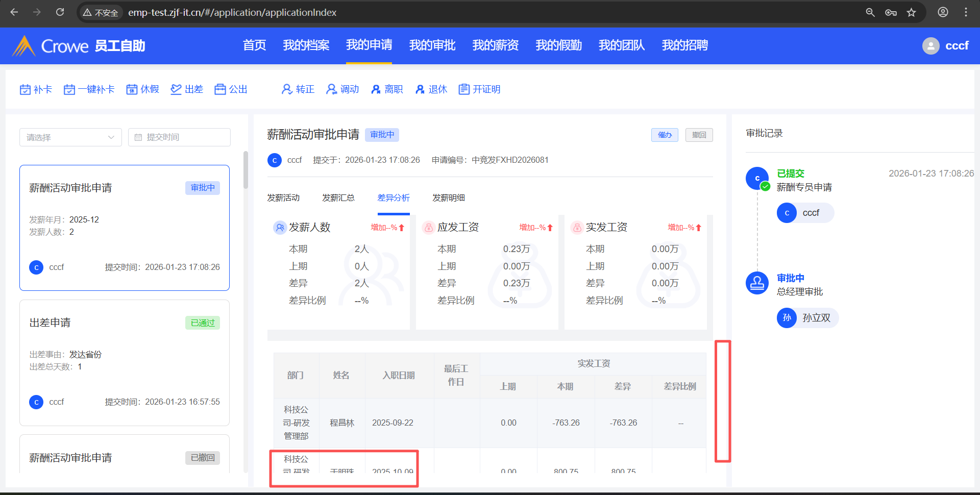
Task: Click the application list scrollbar
Action: tap(246, 171)
